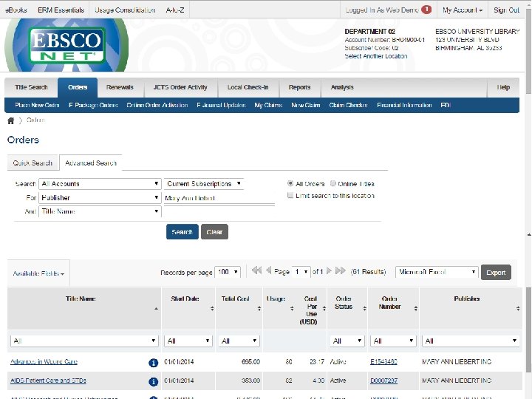The image size is (532, 399).
Task: Open the page number dropdown
Action: point(301,272)
